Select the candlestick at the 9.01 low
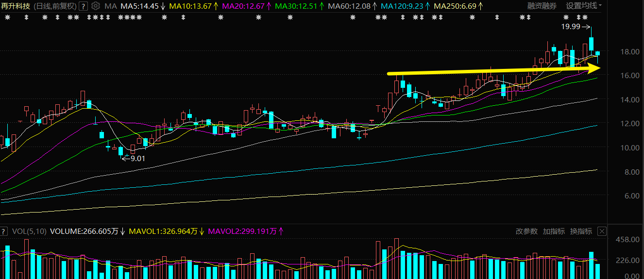The image size is (644, 279). pyautogui.click(x=121, y=151)
